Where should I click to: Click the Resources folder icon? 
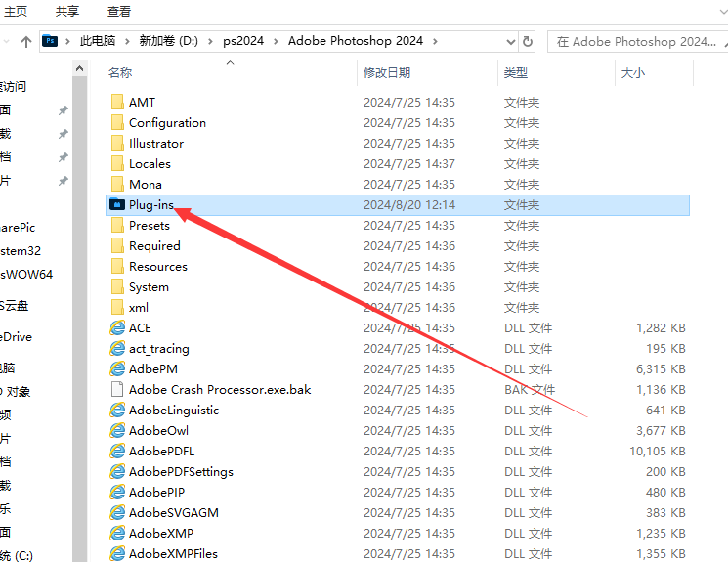pyautogui.click(x=117, y=266)
